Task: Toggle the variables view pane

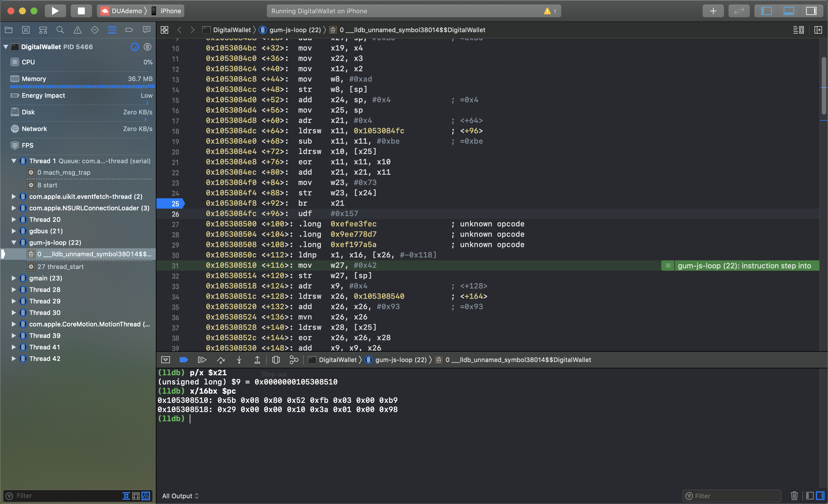Action: 810,496
